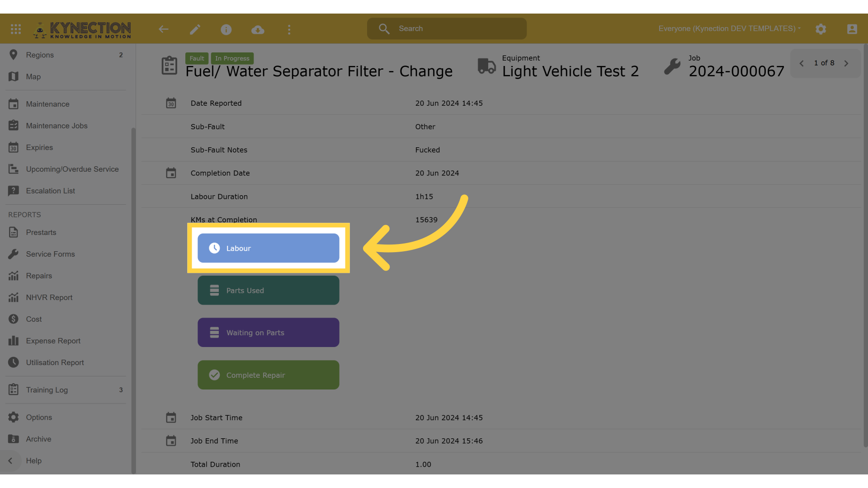Click the Training Log count badge 3
Image resolution: width=868 pixels, height=488 pixels.
121,389
